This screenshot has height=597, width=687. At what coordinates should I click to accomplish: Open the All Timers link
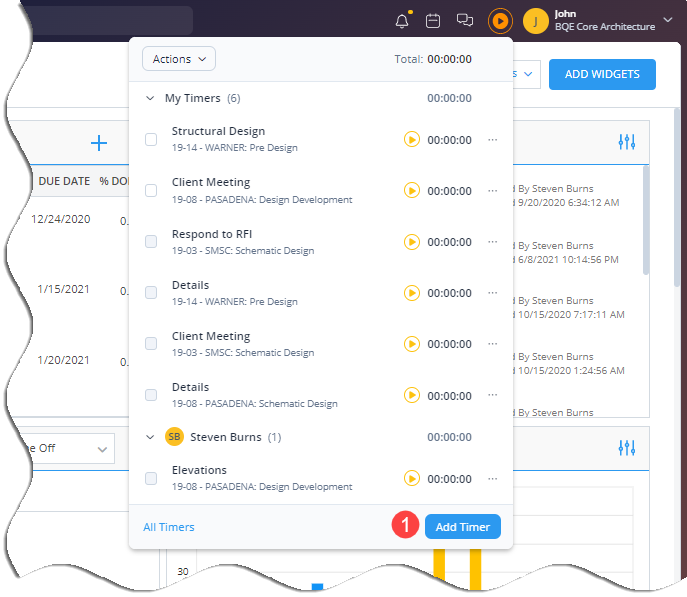click(x=169, y=527)
